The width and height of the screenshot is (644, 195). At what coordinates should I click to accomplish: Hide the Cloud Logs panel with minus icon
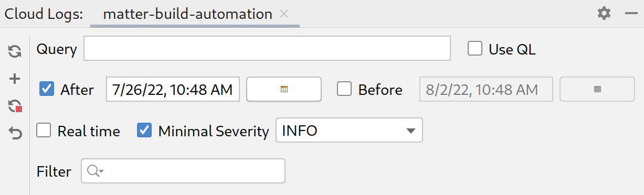(631, 14)
